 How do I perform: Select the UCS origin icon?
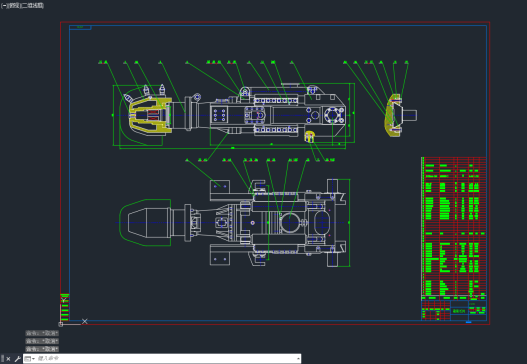pos(60,324)
